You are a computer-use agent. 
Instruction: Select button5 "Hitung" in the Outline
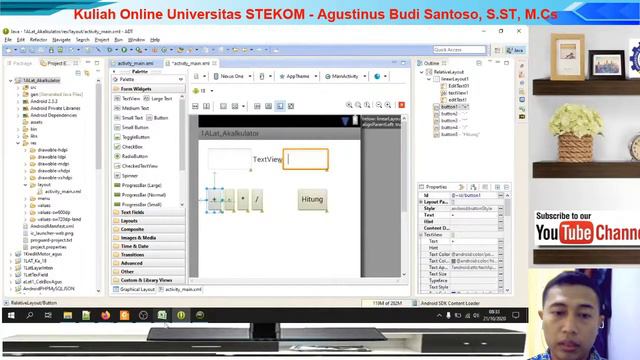456,134
